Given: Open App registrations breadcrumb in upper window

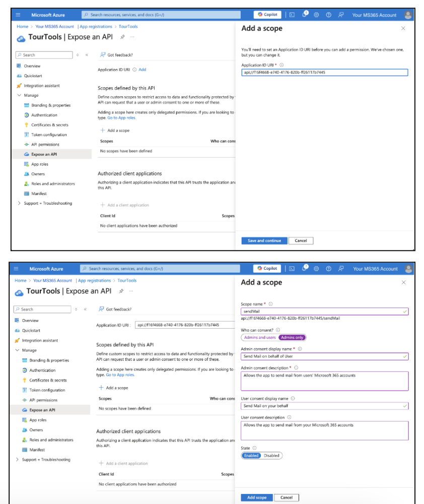Looking at the screenshot, I should tap(96, 27).
